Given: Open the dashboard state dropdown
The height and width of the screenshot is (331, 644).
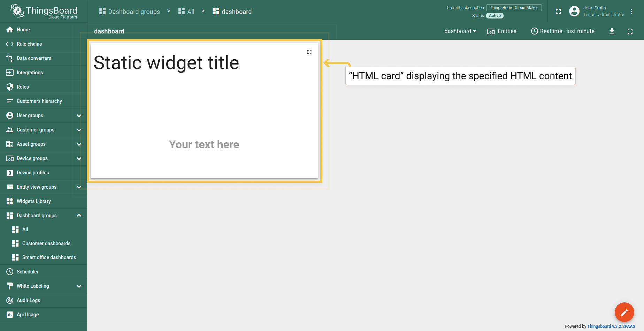Looking at the screenshot, I should tap(460, 31).
